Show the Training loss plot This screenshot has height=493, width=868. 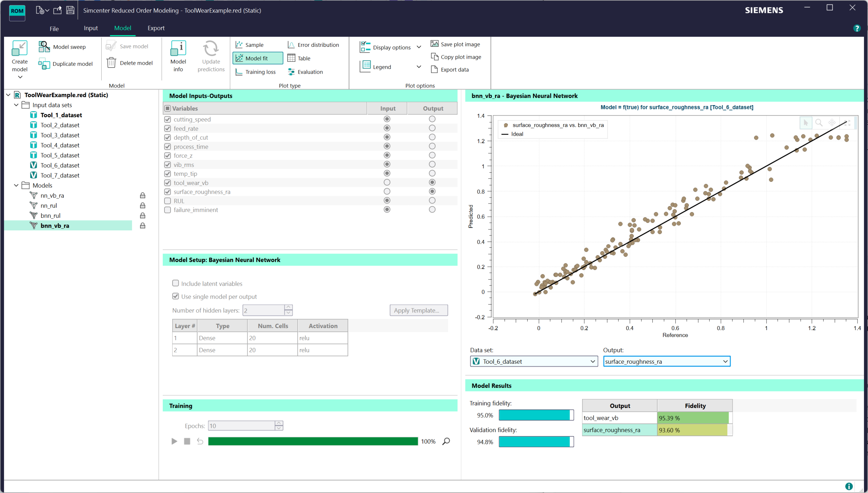[256, 72]
